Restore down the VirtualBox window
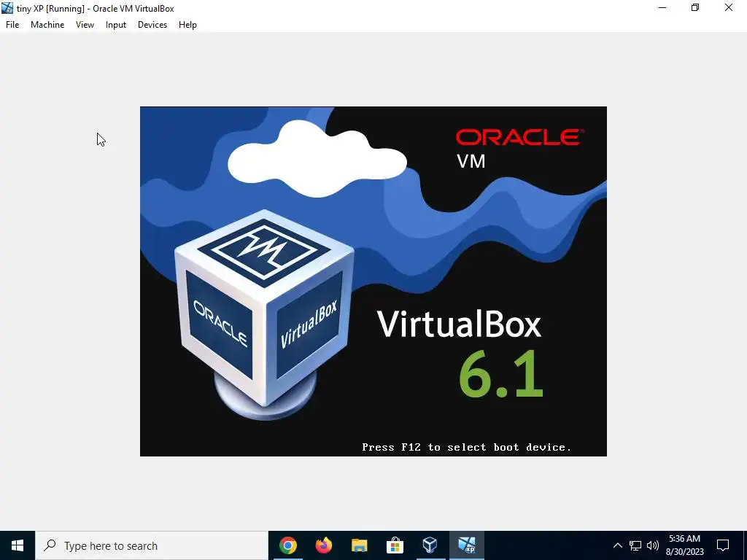This screenshot has width=747, height=560. click(695, 8)
